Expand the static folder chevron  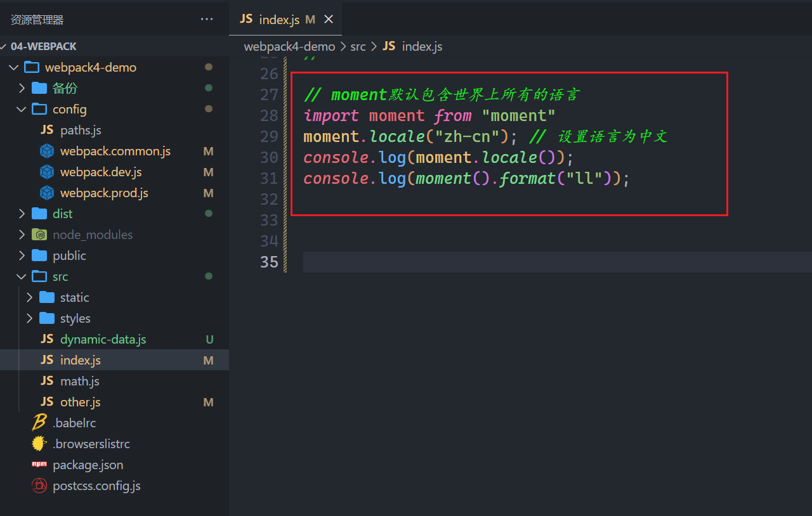tap(29, 297)
